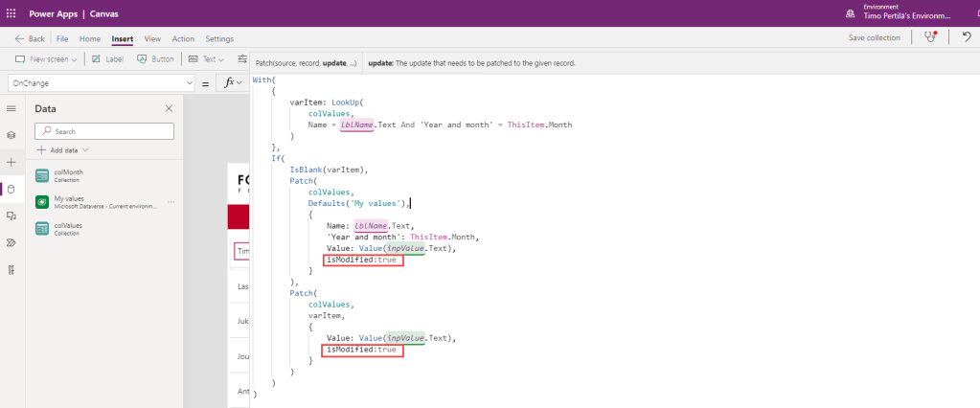
Task: Click the Undo arrow icon
Action: click(967, 37)
